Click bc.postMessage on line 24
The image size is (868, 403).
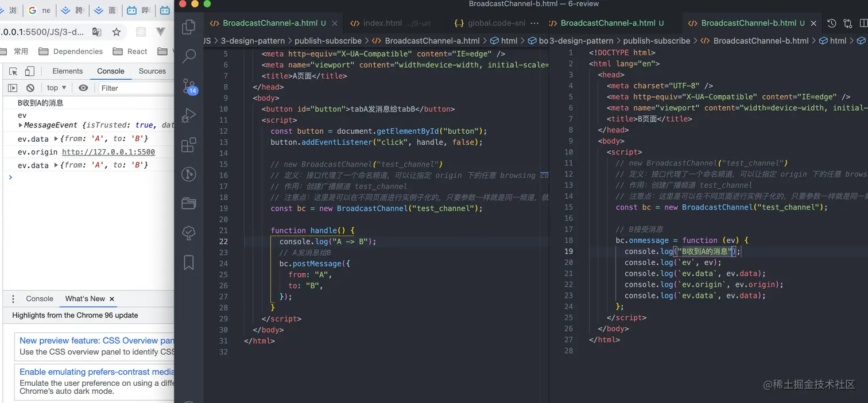point(310,264)
